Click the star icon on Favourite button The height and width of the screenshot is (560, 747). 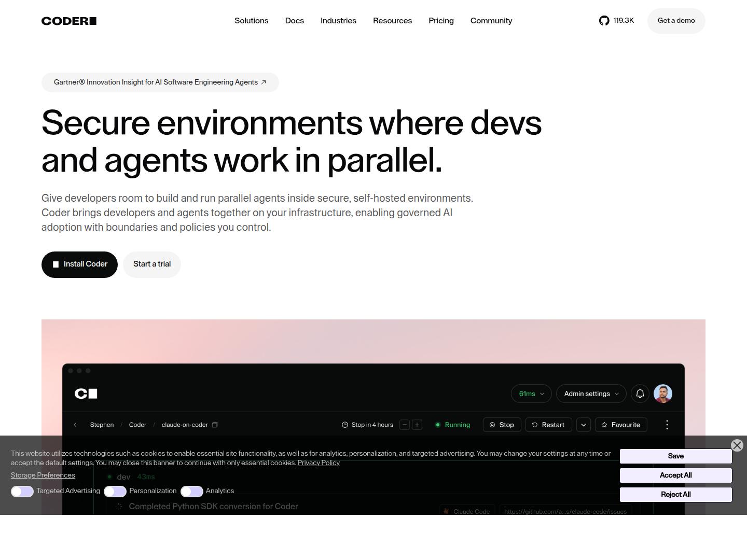604,425
